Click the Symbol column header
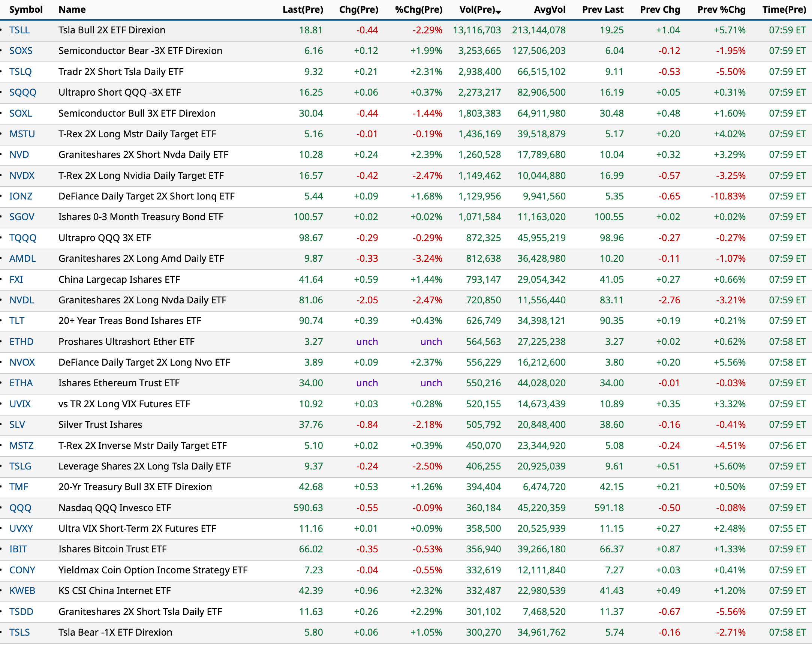This screenshot has height=645, width=812. pos(25,9)
